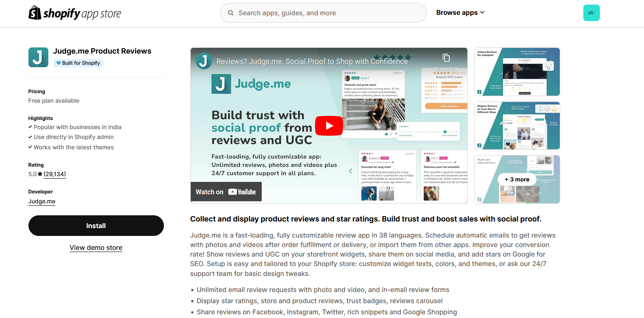Play the YouTube video

pos(329,125)
